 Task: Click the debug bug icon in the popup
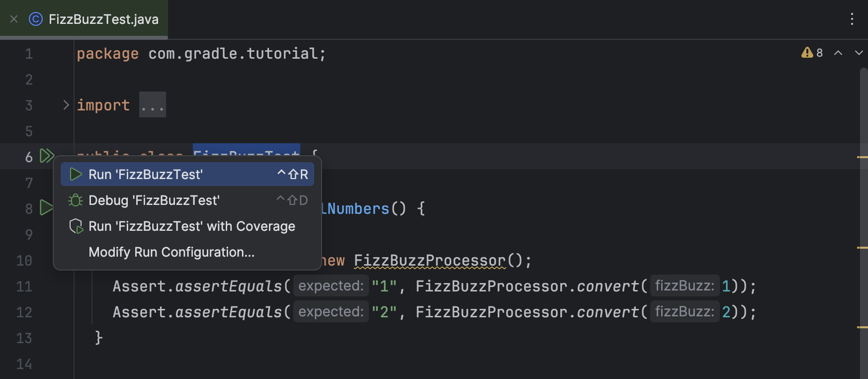coord(75,200)
